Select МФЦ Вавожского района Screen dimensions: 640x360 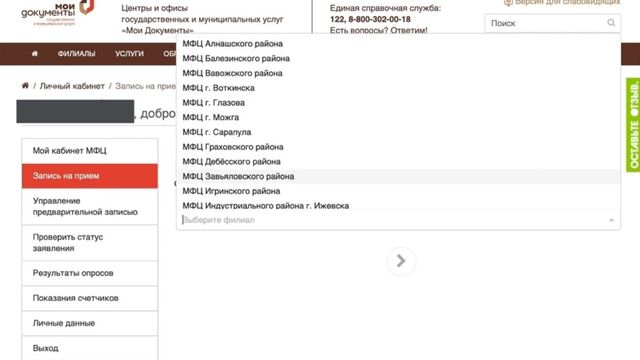(x=399, y=73)
